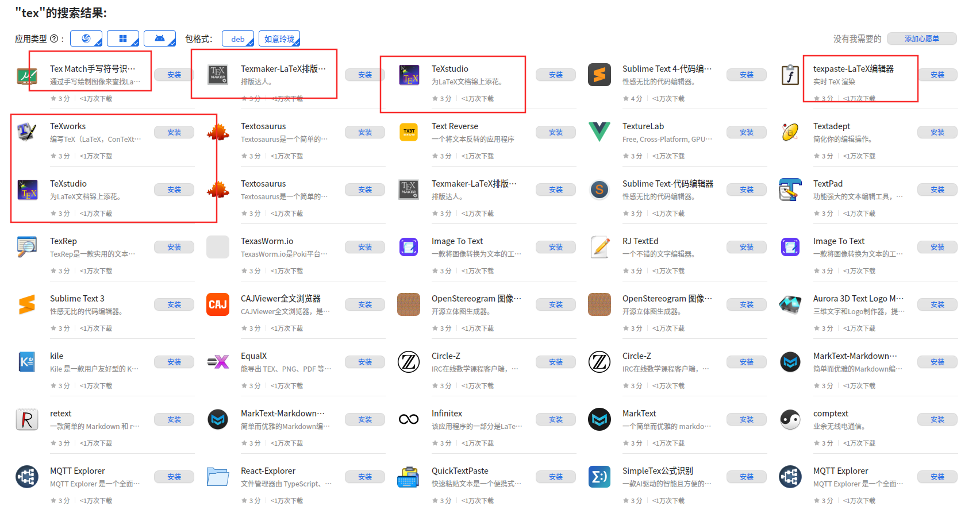Open the Aurora 3D Text Logo icon
Viewport: 980px width, 506px height.
790,305
